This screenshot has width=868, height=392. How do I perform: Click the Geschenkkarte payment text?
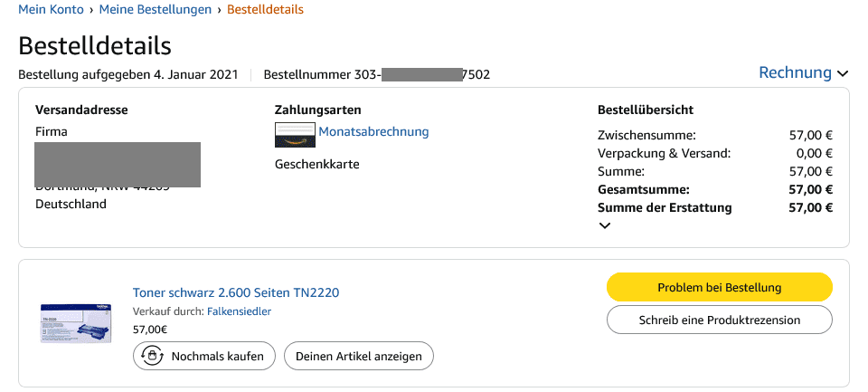coord(316,165)
